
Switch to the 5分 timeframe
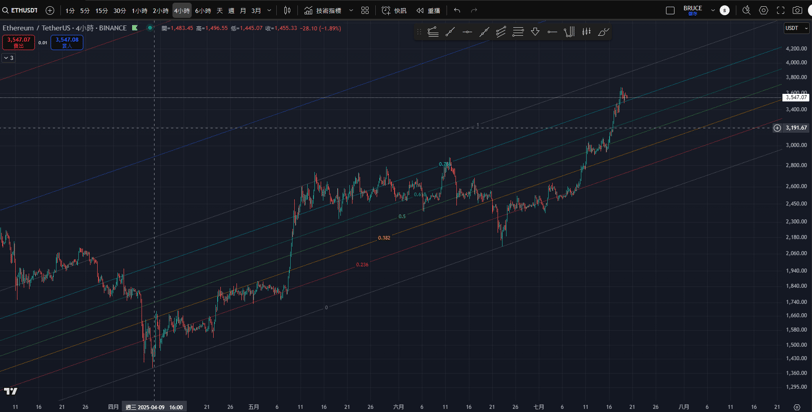[x=85, y=10]
